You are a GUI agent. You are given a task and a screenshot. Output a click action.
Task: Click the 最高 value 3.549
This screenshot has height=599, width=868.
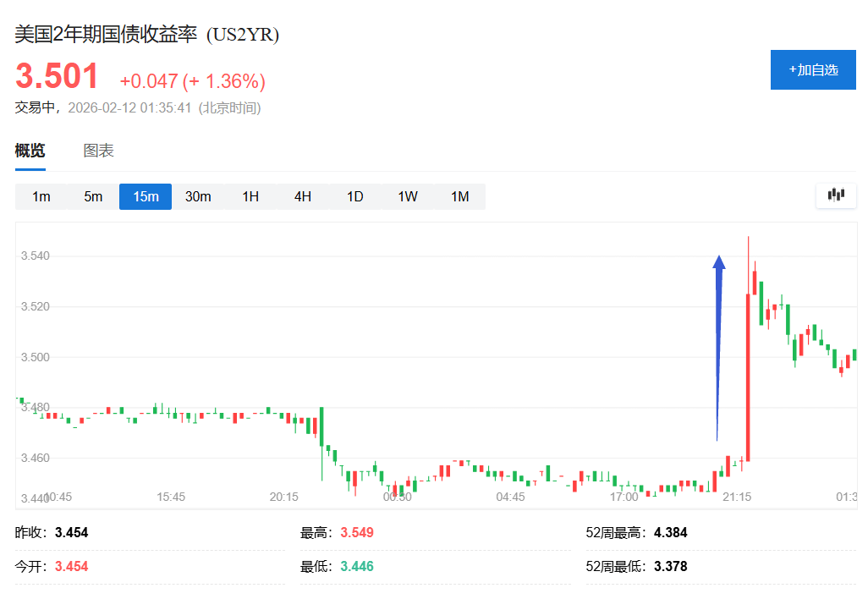(357, 533)
